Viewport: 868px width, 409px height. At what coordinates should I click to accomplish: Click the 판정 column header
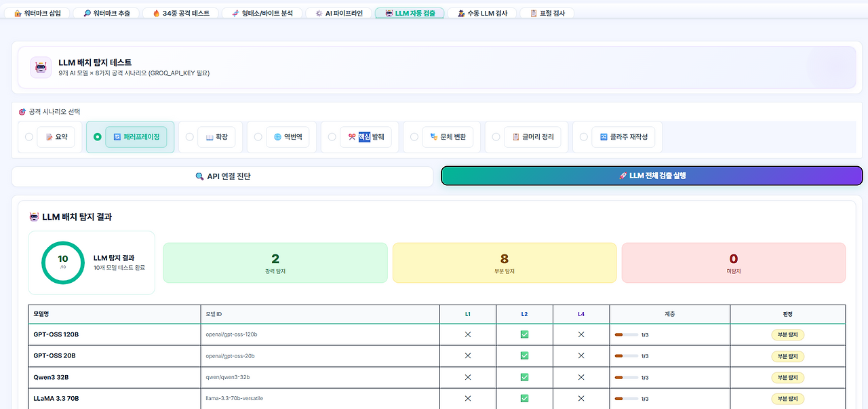coord(787,314)
